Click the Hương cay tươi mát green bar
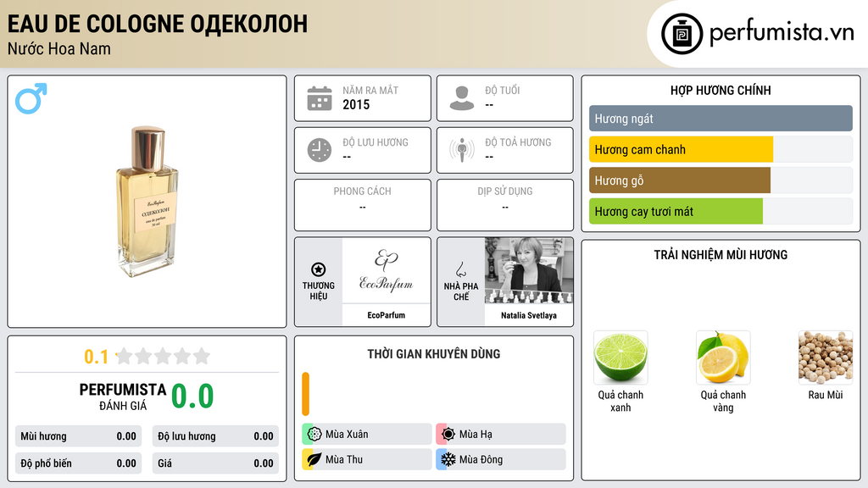This screenshot has height=488, width=868. pos(676,211)
